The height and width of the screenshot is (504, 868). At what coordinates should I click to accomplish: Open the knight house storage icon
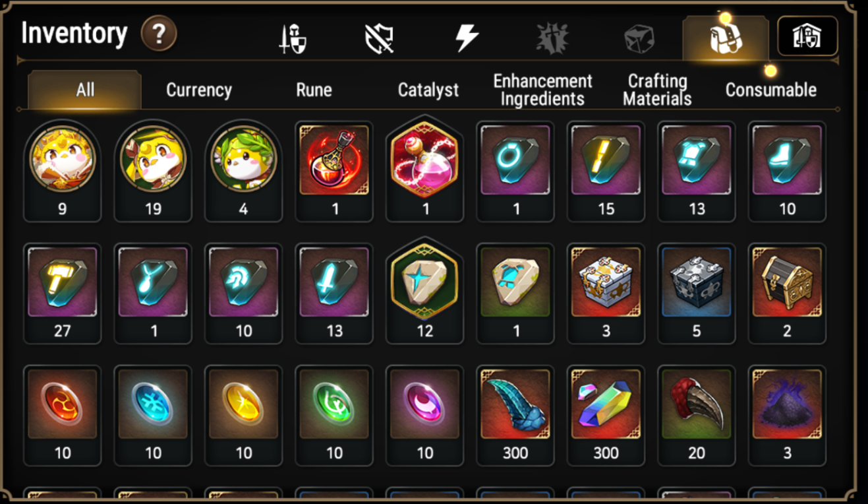click(x=807, y=36)
